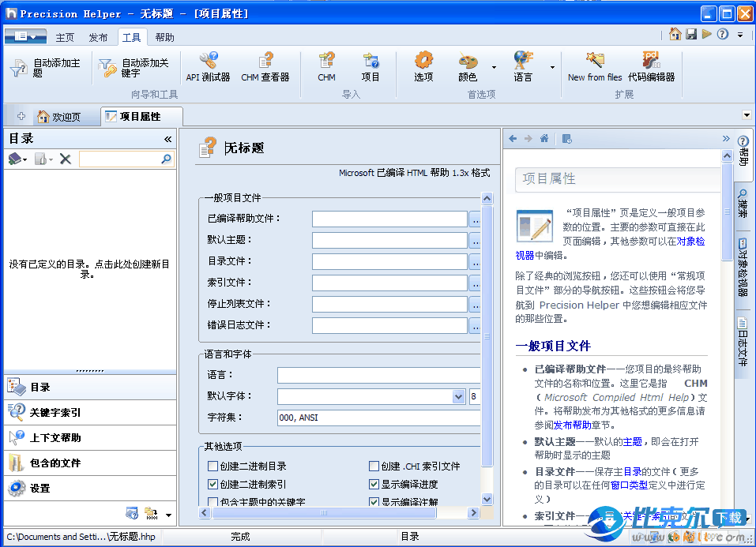The image size is (756, 547).
Task: Toggle the 显示编译进度 checkbox
Action: pos(374,485)
